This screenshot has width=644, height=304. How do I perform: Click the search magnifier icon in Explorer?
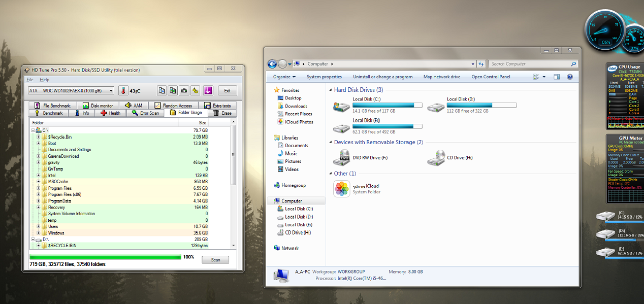(x=574, y=64)
